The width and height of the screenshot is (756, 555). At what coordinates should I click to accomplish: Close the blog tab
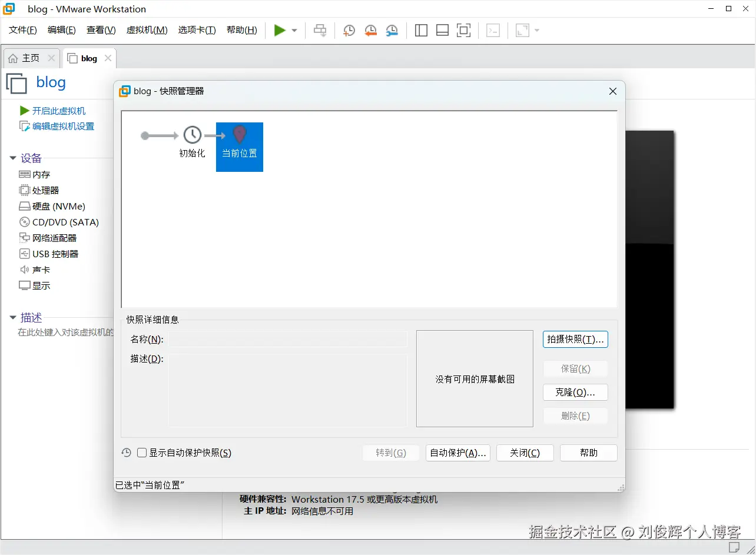tap(108, 58)
